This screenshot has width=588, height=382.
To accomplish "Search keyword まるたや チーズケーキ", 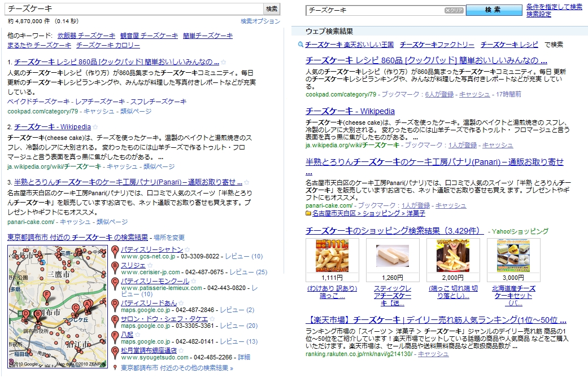I will (x=40, y=45).
